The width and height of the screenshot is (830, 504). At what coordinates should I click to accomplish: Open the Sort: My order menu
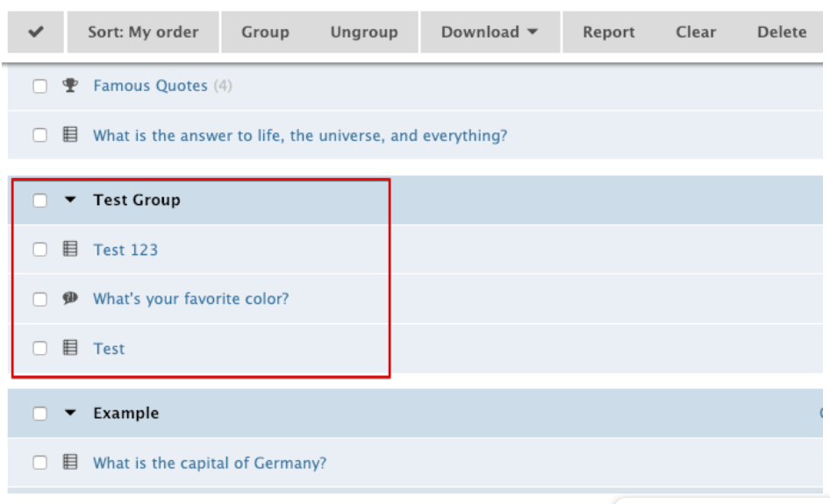click(143, 32)
